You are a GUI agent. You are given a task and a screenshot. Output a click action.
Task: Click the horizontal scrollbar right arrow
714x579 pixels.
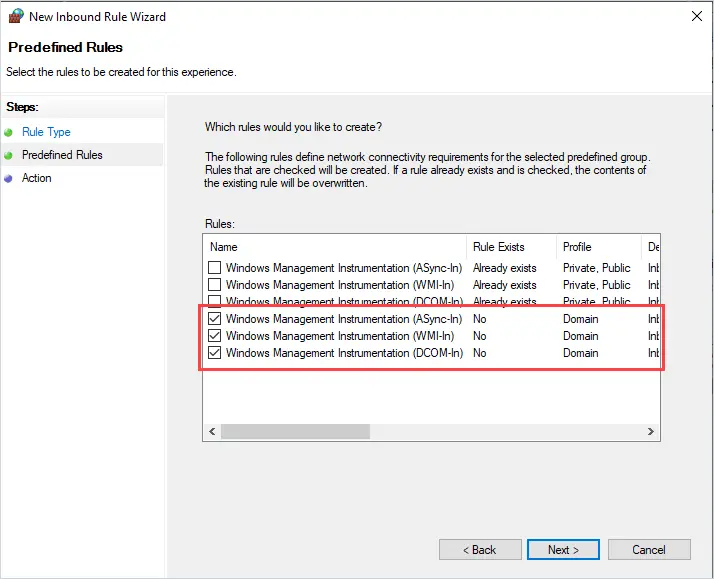(651, 431)
